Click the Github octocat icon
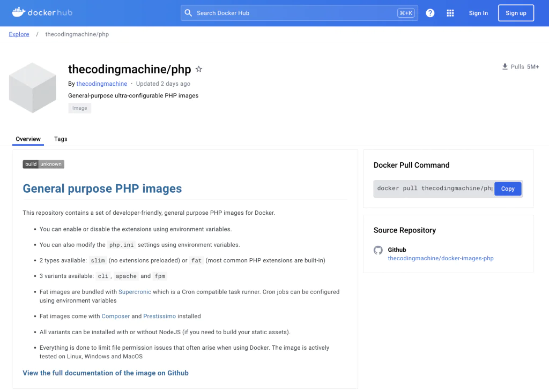 378,250
